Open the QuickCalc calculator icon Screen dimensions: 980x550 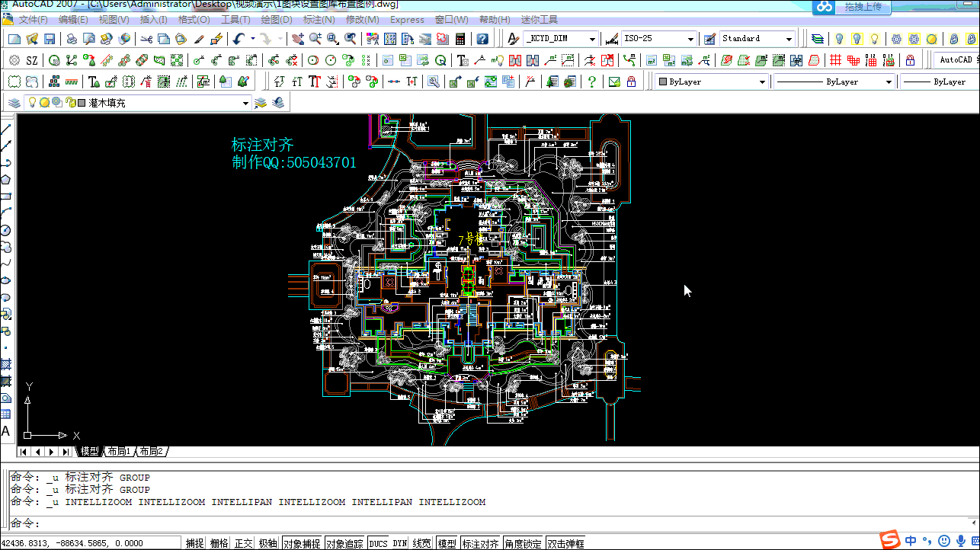click(461, 39)
